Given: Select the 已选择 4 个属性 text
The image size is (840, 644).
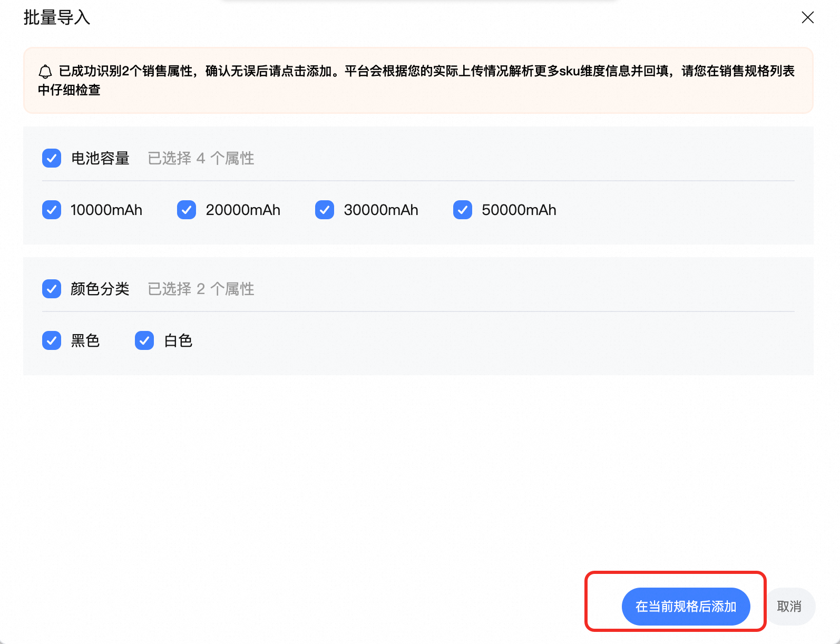Looking at the screenshot, I should point(201,158).
